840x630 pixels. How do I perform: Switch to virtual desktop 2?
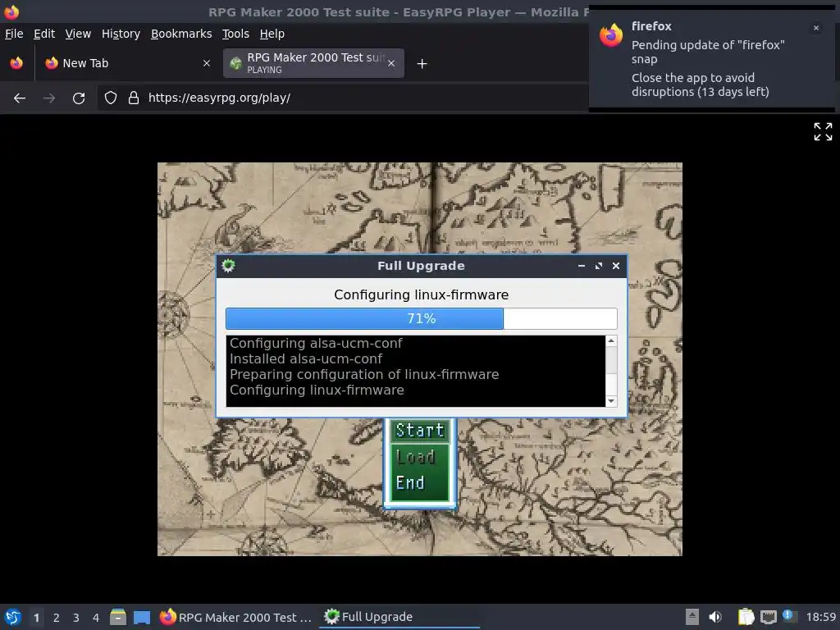[x=57, y=618]
